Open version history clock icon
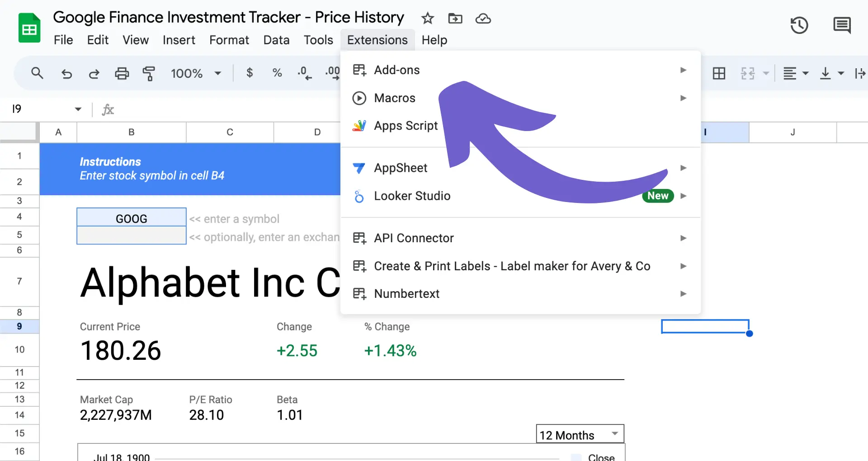The height and width of the screenshot is (461, 868). [799, 25]
